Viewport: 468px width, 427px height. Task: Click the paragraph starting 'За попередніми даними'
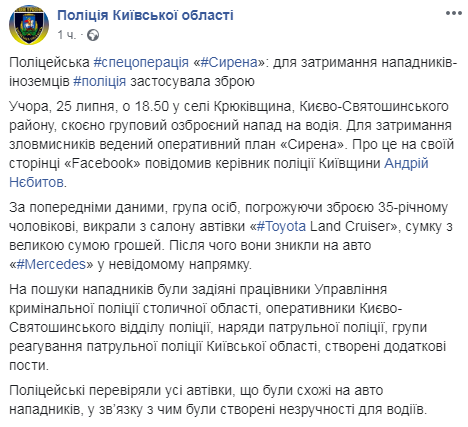[x=231, y=236]
